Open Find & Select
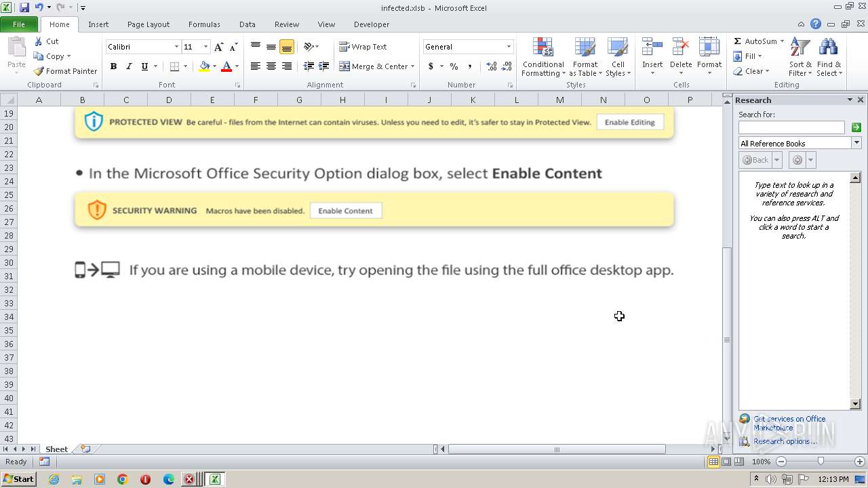 (x=829, y=58)
